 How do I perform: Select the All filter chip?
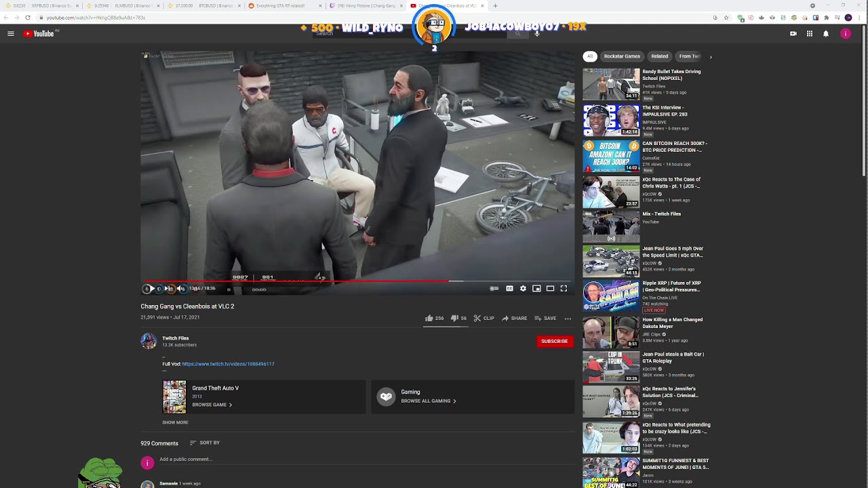[590, 56]
